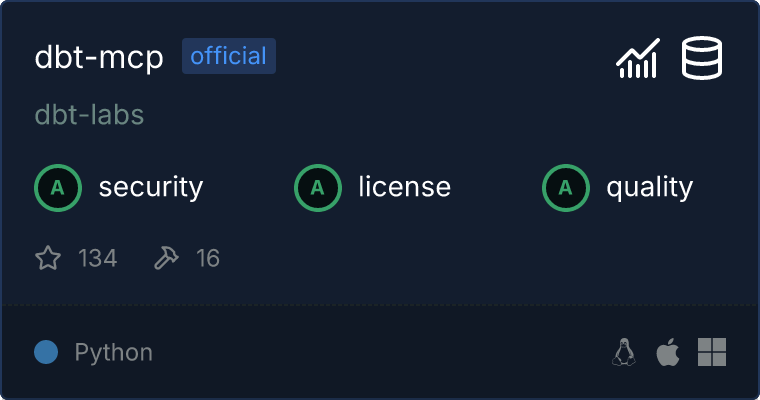760x400 pixels.
Task: Click the analytics chart icon
Action: 637,58
